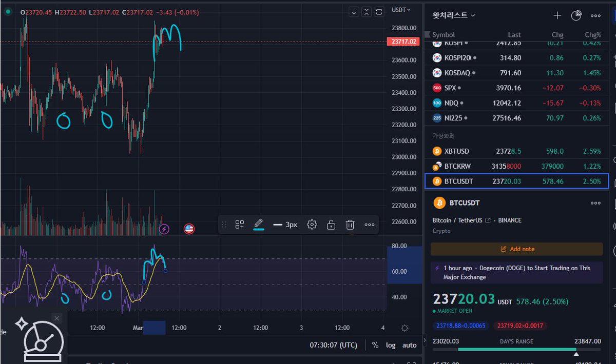Select the KOSPI200 watchlist row
This screenshot has width=616, height=364.
(517, 58)
